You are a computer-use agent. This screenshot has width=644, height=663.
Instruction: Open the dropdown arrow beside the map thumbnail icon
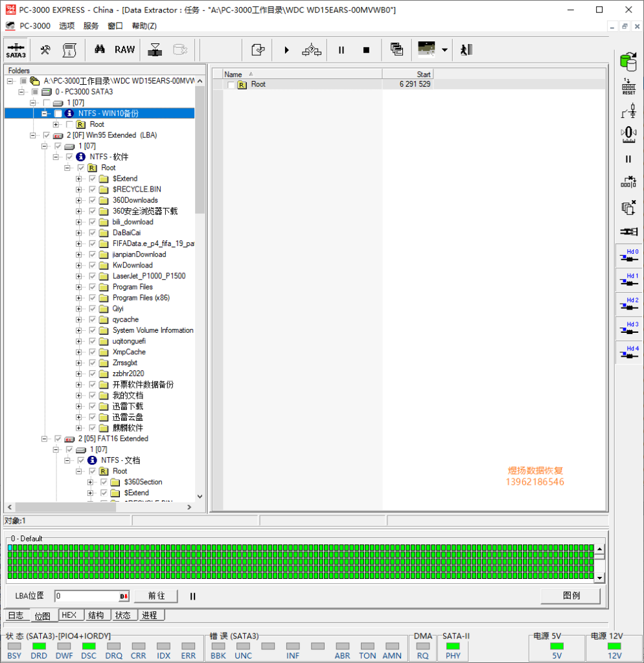pyautogui.click(x=444, y=50)
